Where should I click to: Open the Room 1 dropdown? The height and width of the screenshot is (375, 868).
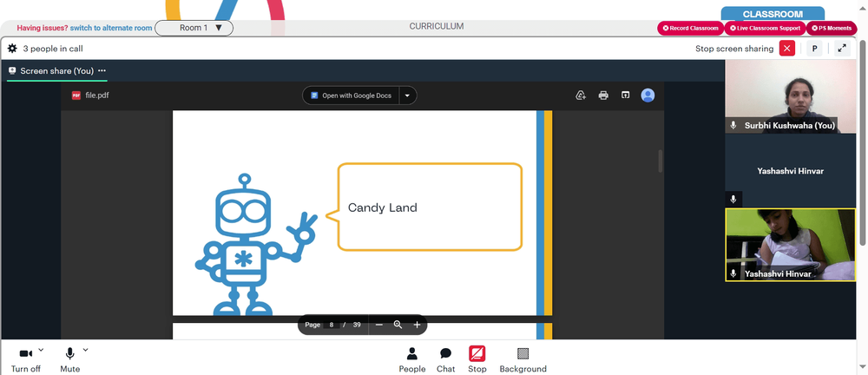(x=194, y=28)
